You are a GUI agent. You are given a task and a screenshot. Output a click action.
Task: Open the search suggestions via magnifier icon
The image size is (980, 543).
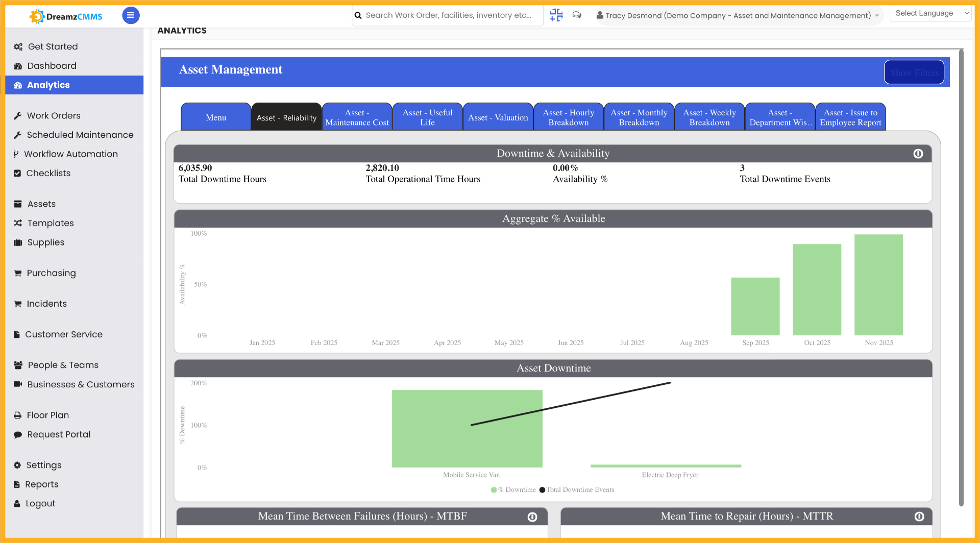pyautogui.click(x=358, y=15)
